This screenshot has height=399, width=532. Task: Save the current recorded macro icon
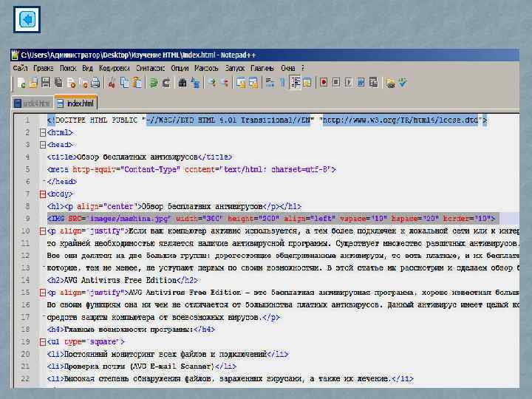click(374, 83)
